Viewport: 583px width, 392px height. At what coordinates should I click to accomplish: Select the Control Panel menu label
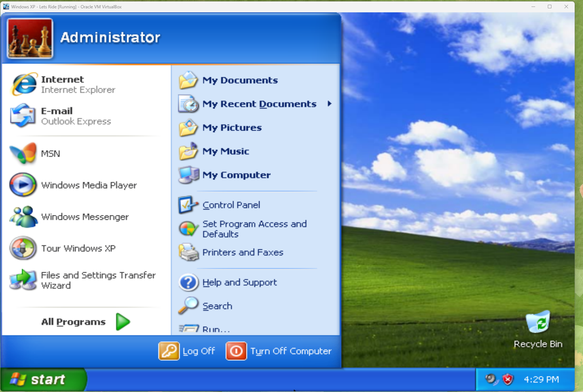[231, 205]
